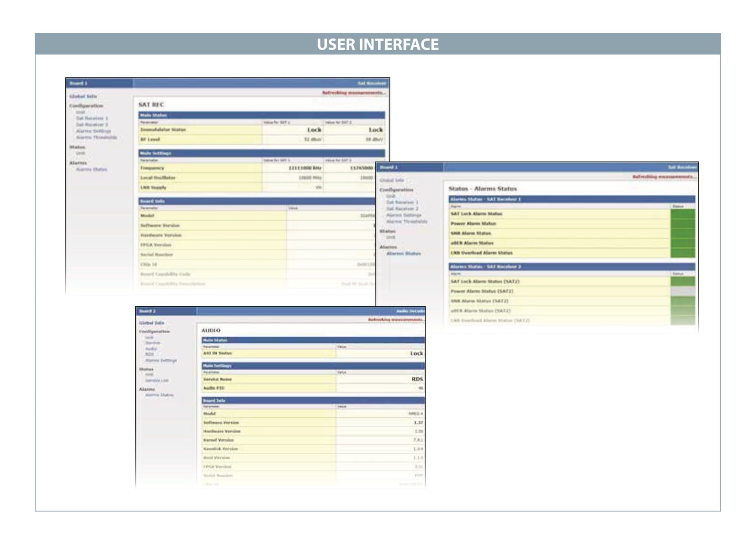Click grey indicator of Power Alarm Status (SAT2)
The width and height of the screenshot is (756, 537).
(x=683, y=291)
